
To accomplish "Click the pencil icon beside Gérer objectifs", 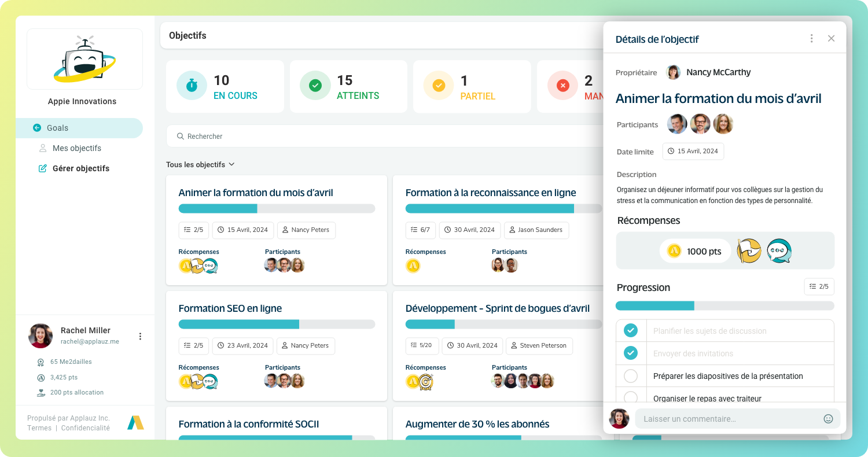I will 42,168.
